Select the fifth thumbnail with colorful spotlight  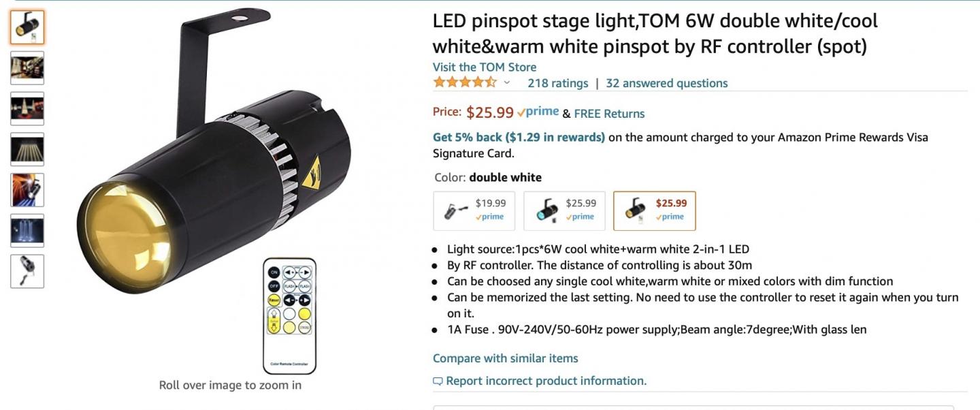(27, 190)
